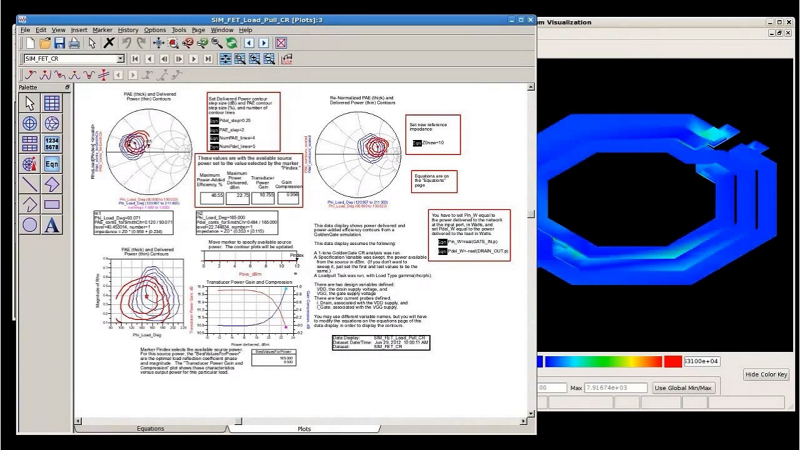800x450 pixels.
Task: Open the Tools menu
Action: point(179,30)
